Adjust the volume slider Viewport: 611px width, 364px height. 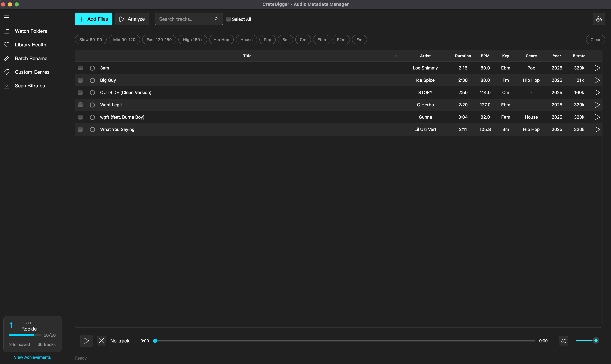point(587,341)
